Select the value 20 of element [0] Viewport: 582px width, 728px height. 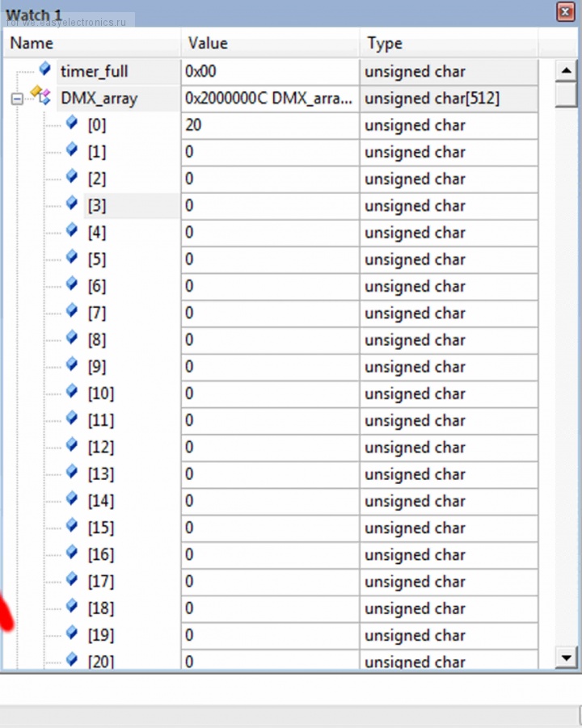(x=193, y=125)
